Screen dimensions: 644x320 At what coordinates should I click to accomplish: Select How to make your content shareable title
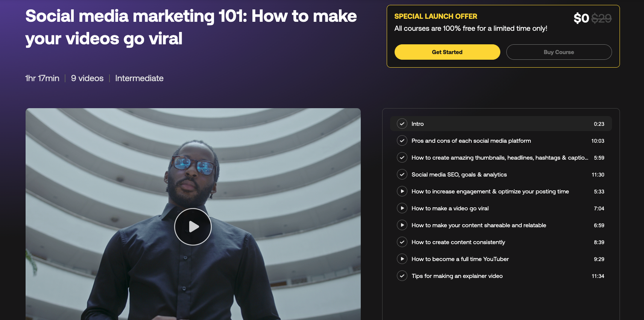click(x=479, y=225)
